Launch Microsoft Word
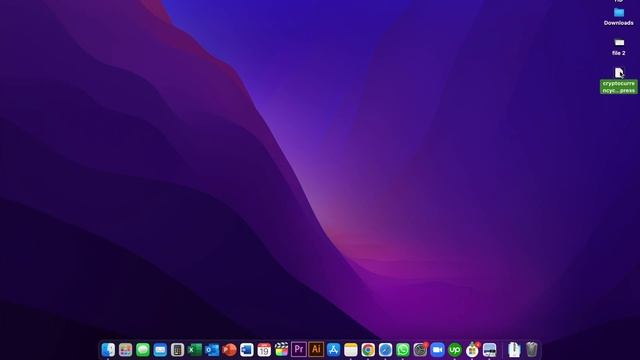Image resolution: width=640 pixels, height=360 pixels. click(247, 350)
